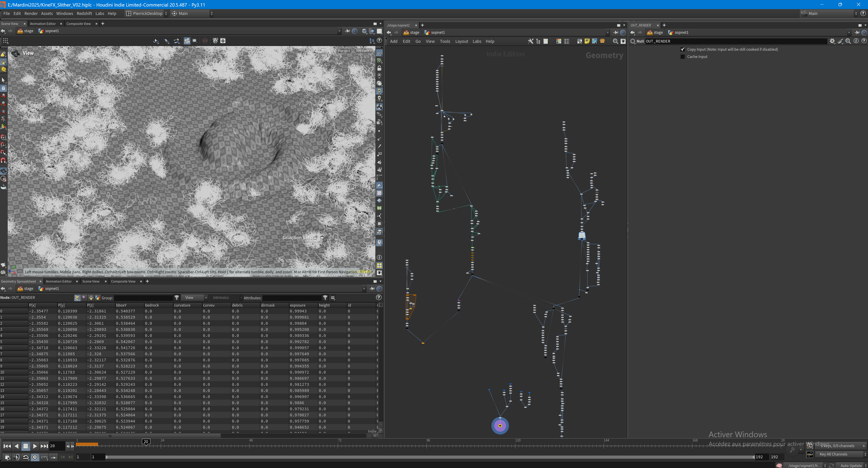This screenshot has height=468, width=868.
Task: Open the Tools menu in network editor
Action: click(x=445, y=41)
